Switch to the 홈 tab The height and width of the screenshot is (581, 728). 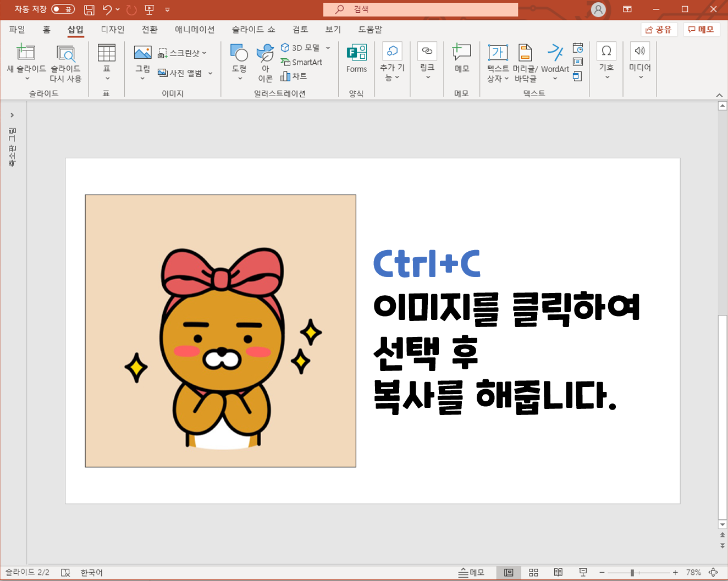coord(46,30)
